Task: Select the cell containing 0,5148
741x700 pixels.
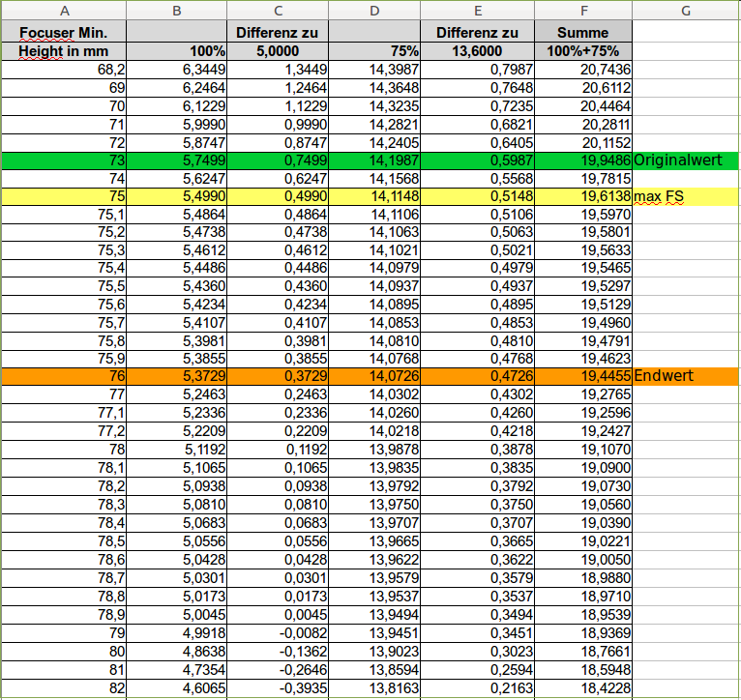Action: 477,196
